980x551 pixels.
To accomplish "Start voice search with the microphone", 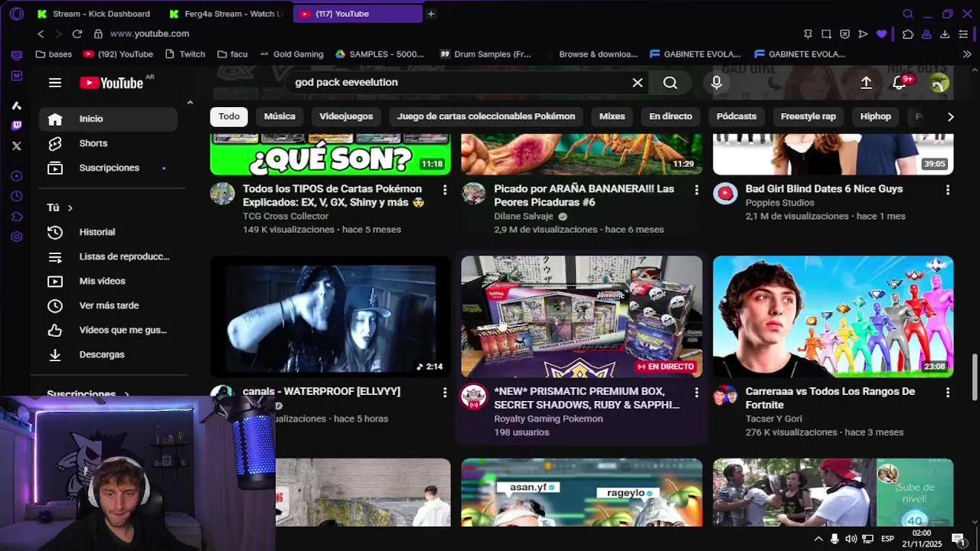I will coord(717,83).
